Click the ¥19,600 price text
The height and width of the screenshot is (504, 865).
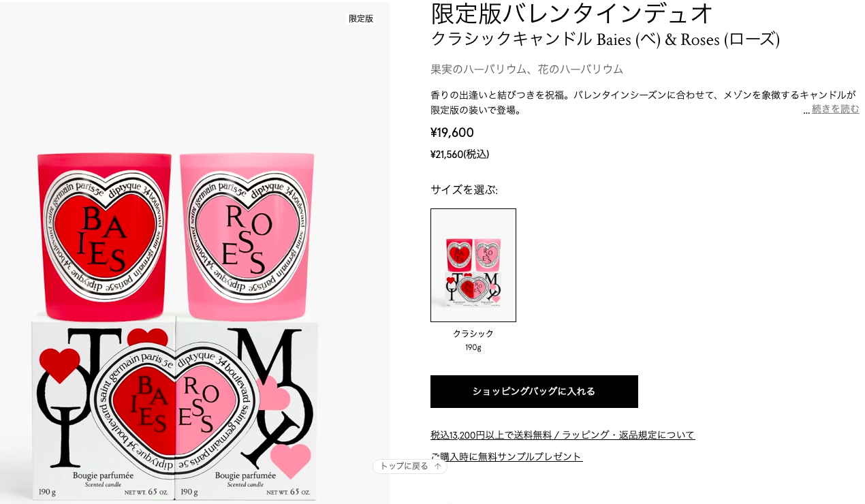(452, 133)
